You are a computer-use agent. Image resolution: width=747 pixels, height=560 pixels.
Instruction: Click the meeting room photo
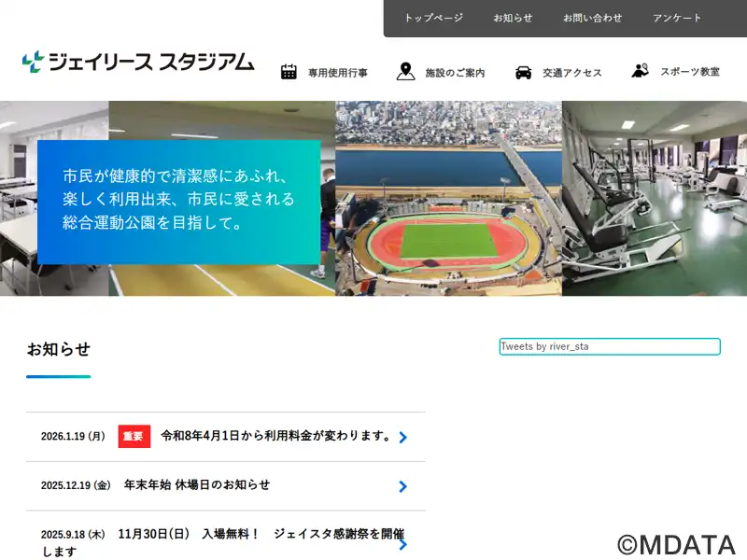(x=54, y=198)
